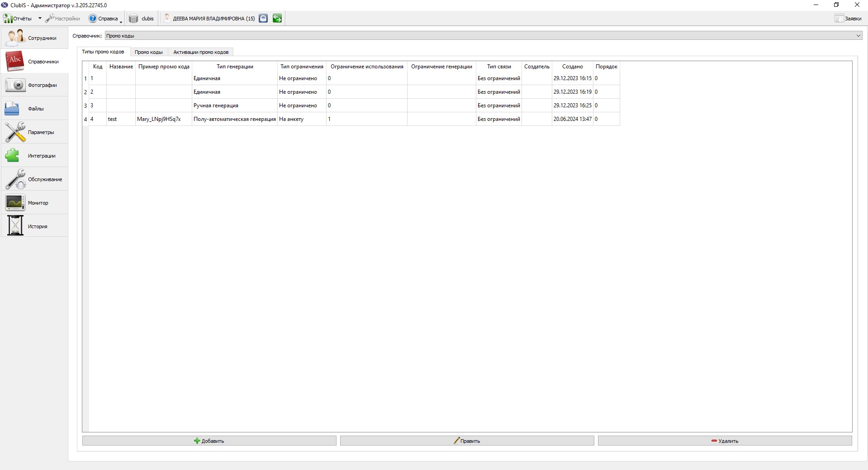This screenshot has width=868, height=470.
Task: Select the Полу-автоматическая генерация cell
Action: coord(235,119)
